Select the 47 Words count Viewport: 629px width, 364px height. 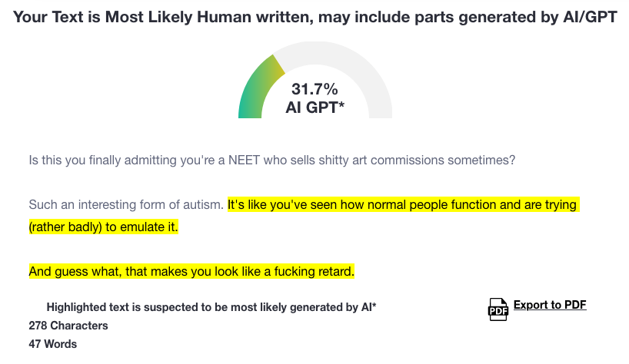52,344
